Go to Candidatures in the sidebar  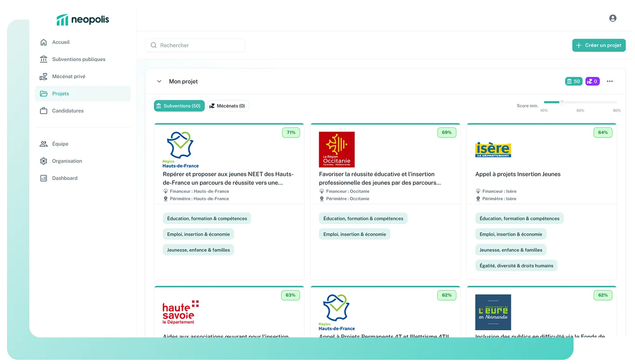click(83, 111)
